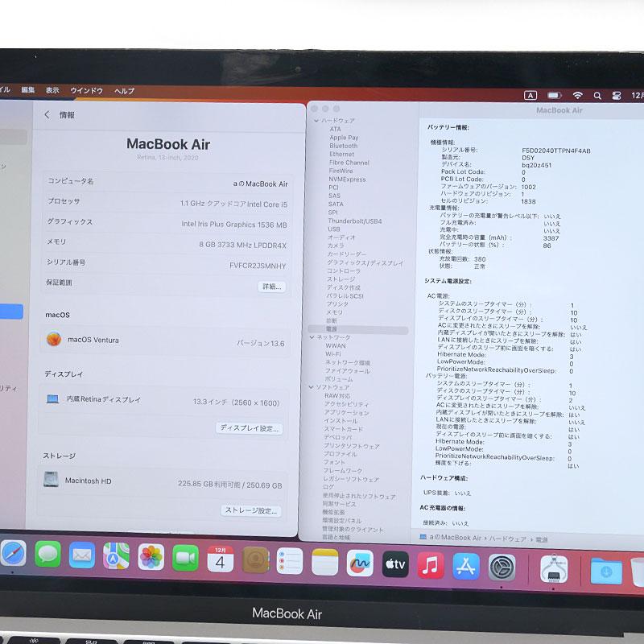This screenshot has width=644, height=644.
Task: Open Spotlight search icon
Action: (x=597, y=96)
